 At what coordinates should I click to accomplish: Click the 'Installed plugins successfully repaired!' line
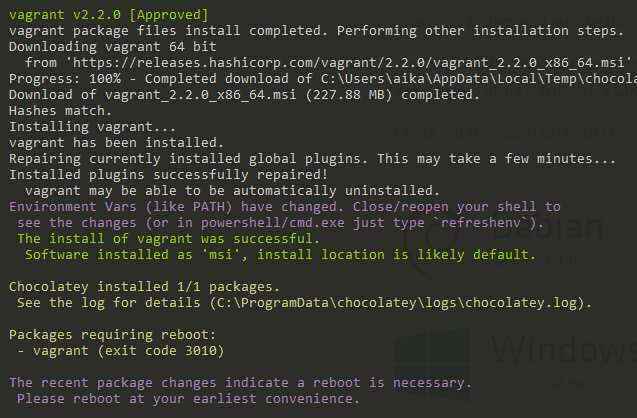pos(168,175)
